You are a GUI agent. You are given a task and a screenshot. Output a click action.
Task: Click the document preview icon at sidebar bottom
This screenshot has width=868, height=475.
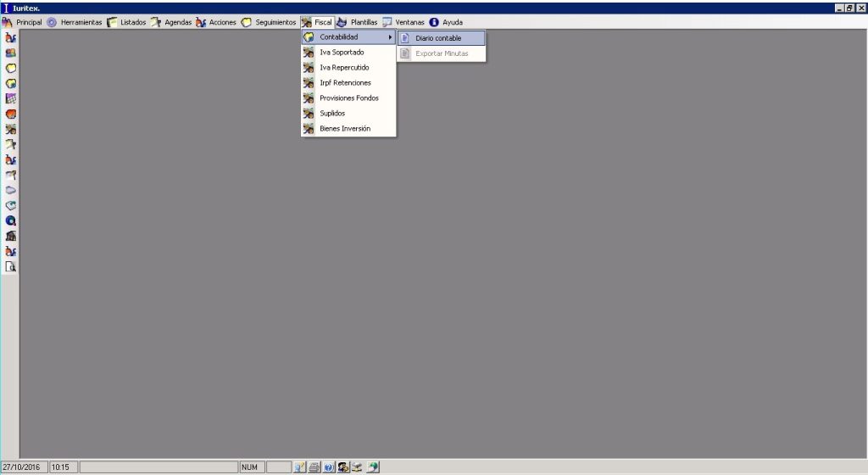point(11,266)
